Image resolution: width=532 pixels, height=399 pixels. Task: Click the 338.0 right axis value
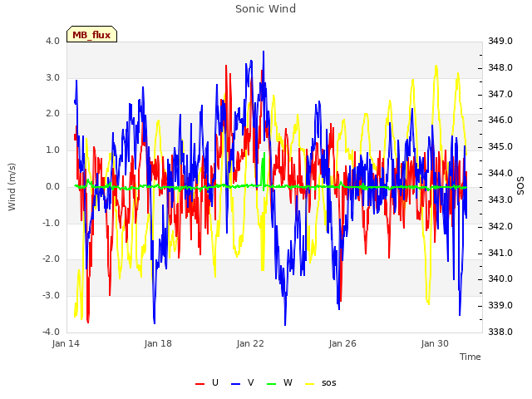(500, 332)
